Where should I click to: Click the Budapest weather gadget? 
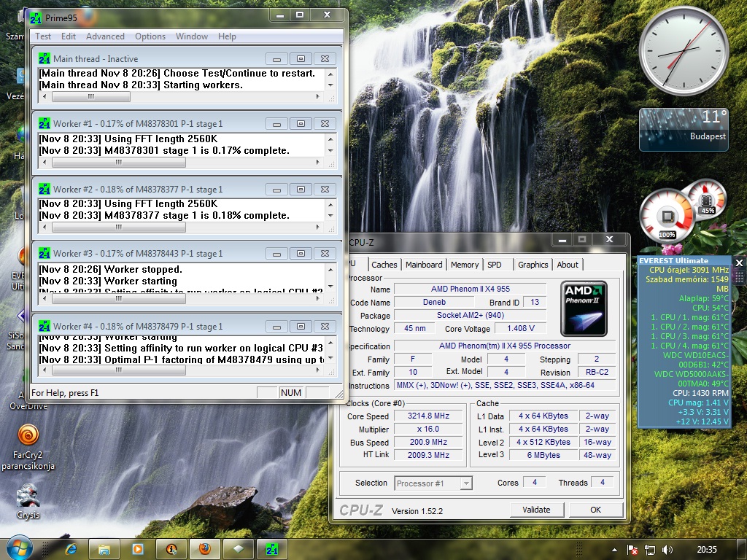[684, 130]
